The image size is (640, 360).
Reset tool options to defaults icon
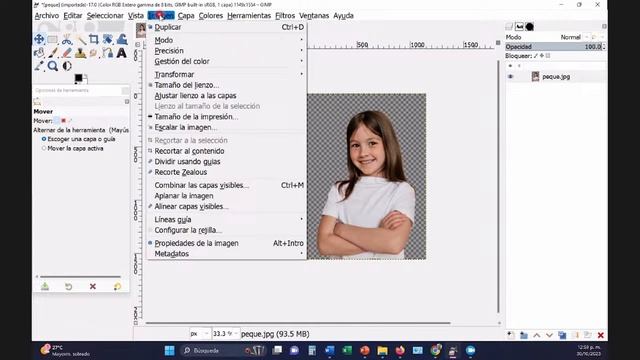(117, 287)
